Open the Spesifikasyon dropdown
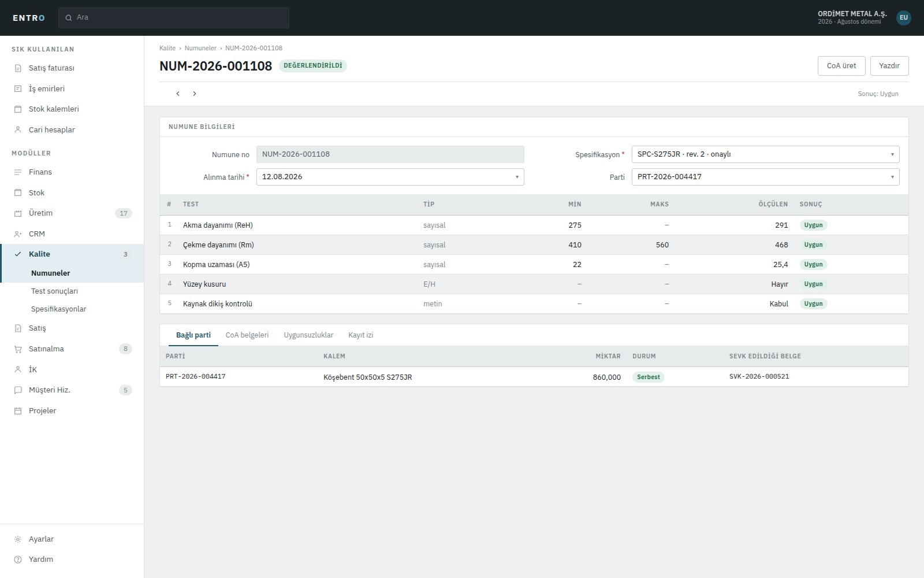Image resolution: width=924 pixels, height=578 pixels. [765, 154]
